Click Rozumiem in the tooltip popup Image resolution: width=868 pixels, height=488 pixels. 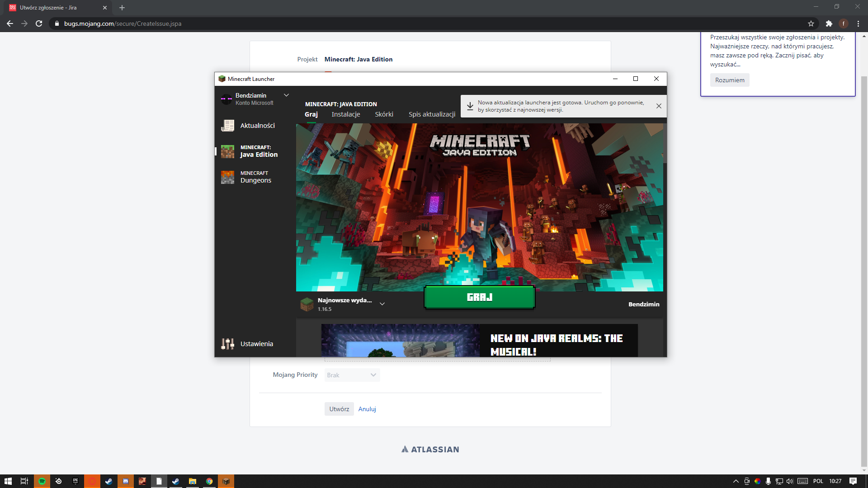729,80
